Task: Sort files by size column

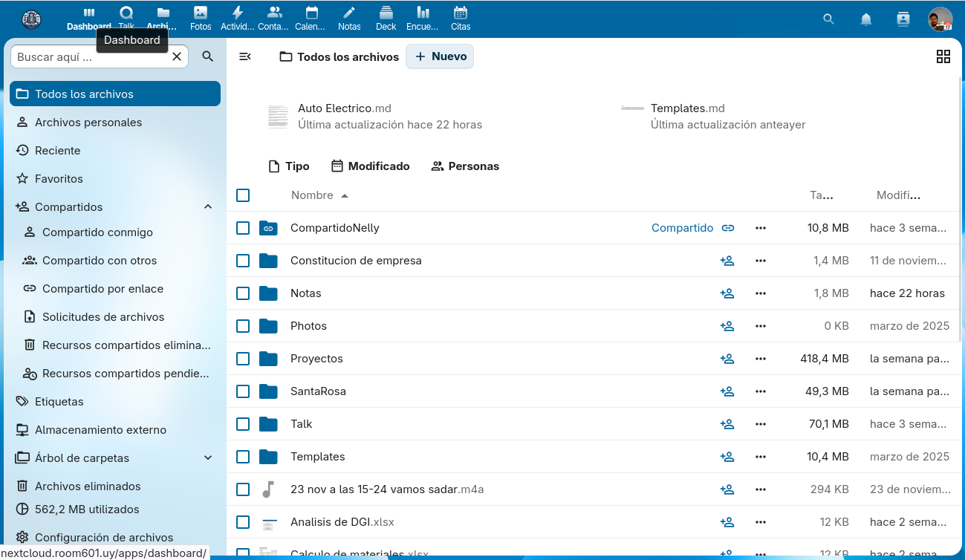Action: (x=821, y=195)
